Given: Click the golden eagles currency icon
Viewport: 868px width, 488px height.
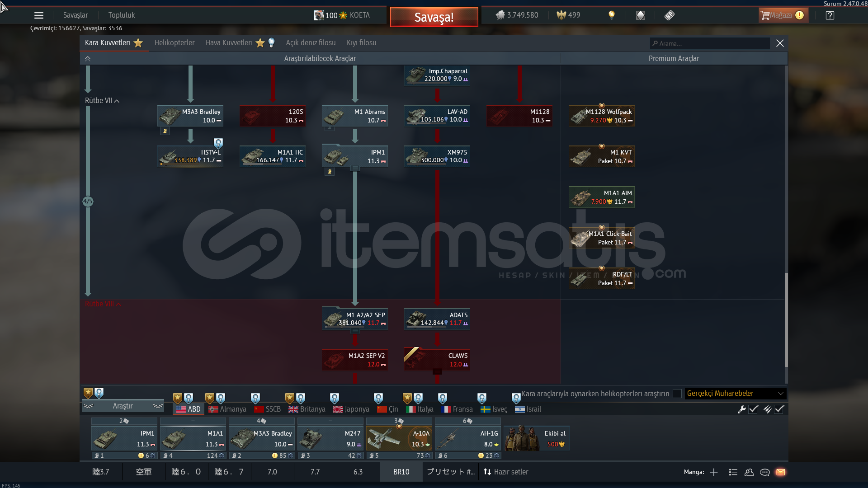Looking at the screenshot, I should point(561,15).
